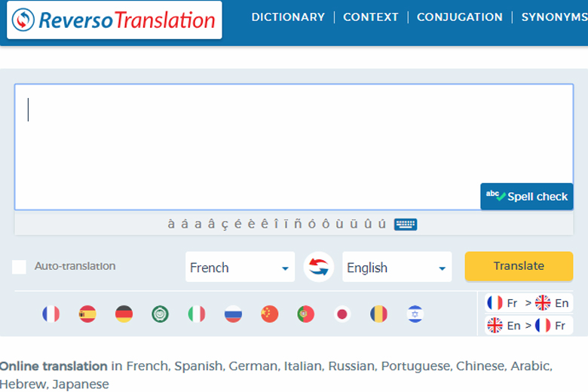Click the swap languages arrows icon

coord(319,267)
